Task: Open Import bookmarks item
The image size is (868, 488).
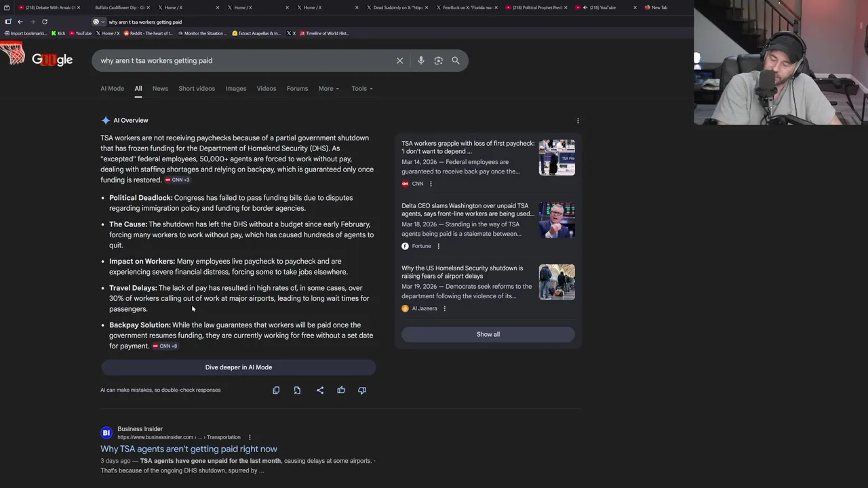Action: (25, 33)
